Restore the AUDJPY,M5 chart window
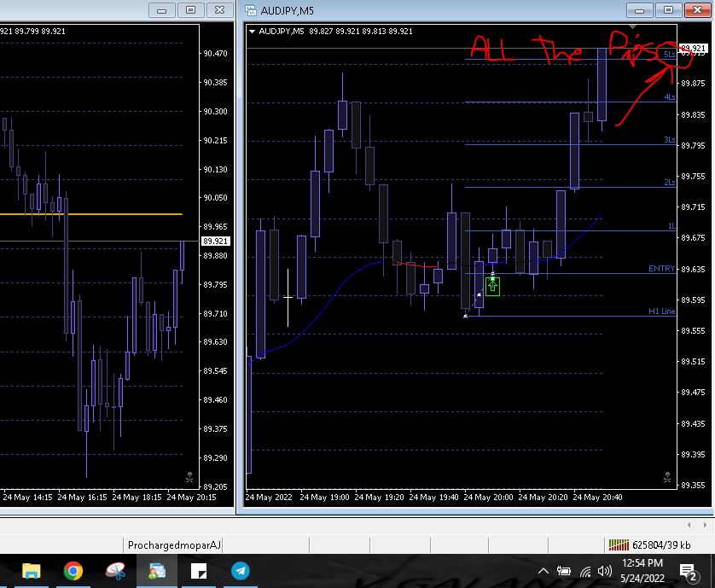The height and width of the screenshot is (588, 715). pos(668,10)
